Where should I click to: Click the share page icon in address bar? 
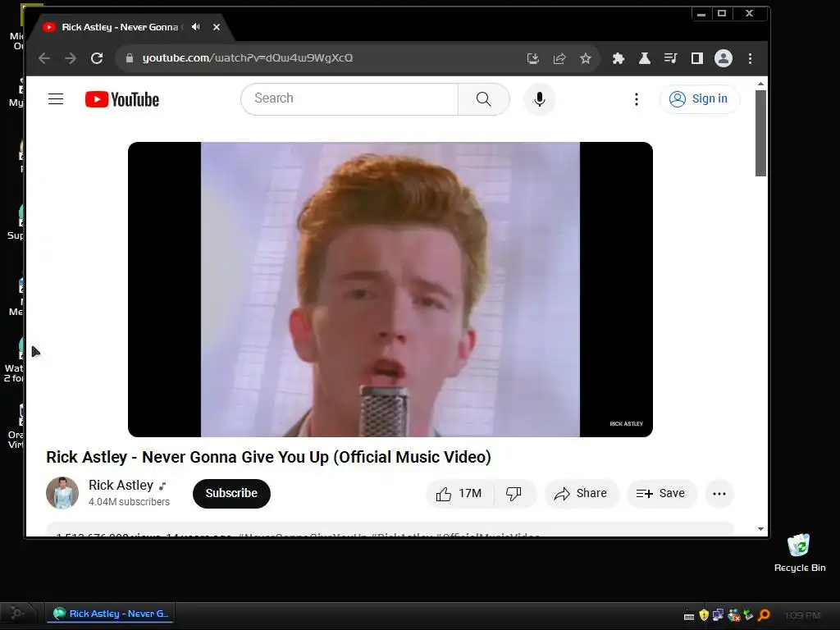coord(559,58)
